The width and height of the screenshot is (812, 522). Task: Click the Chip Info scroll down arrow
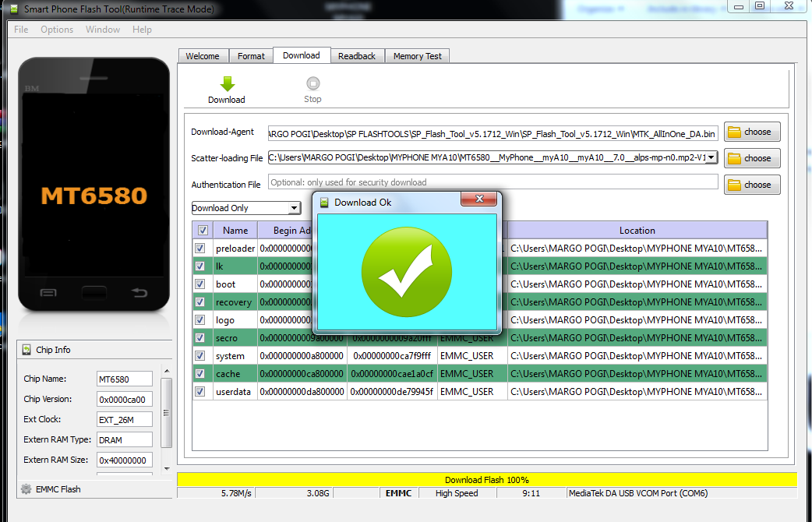[166, 468]
